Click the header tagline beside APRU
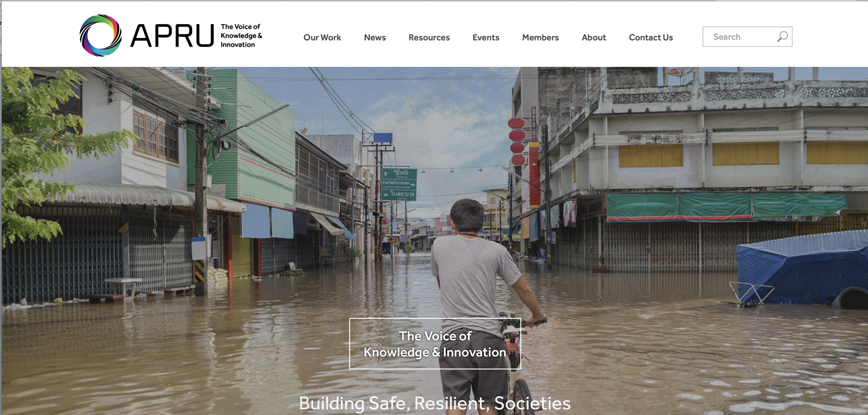Viewport: 868px width, 415px height. pyautogui.click(x=241, y=35)
